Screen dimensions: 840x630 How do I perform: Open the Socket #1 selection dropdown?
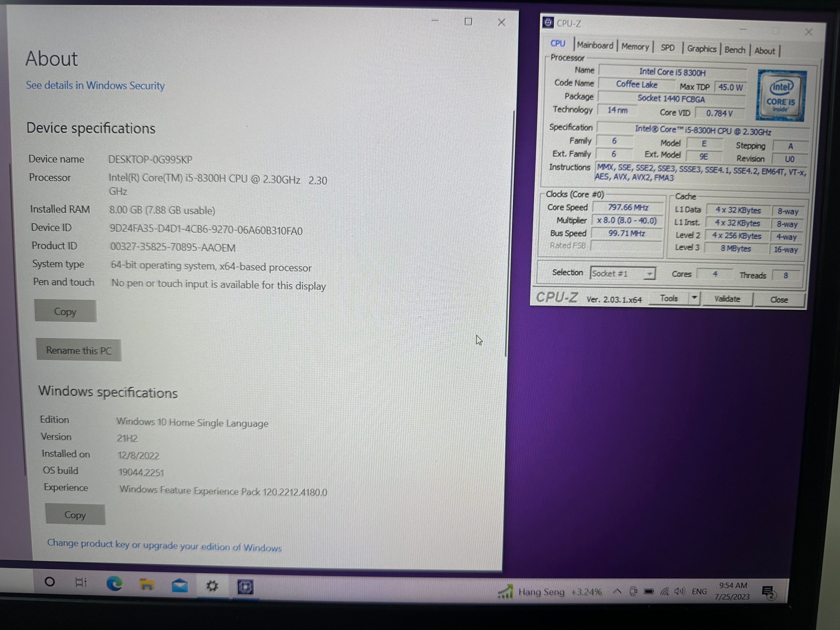pyautogui.click(x=623, y=273)
